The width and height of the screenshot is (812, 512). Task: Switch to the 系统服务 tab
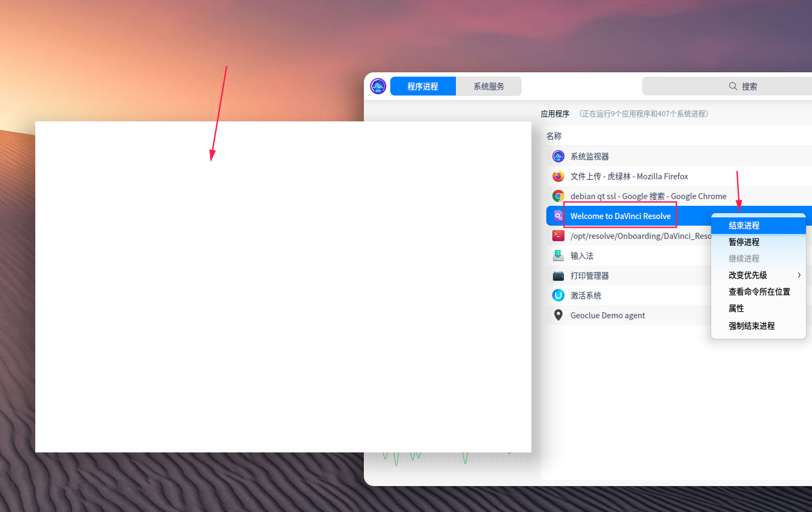coord(488,86)
